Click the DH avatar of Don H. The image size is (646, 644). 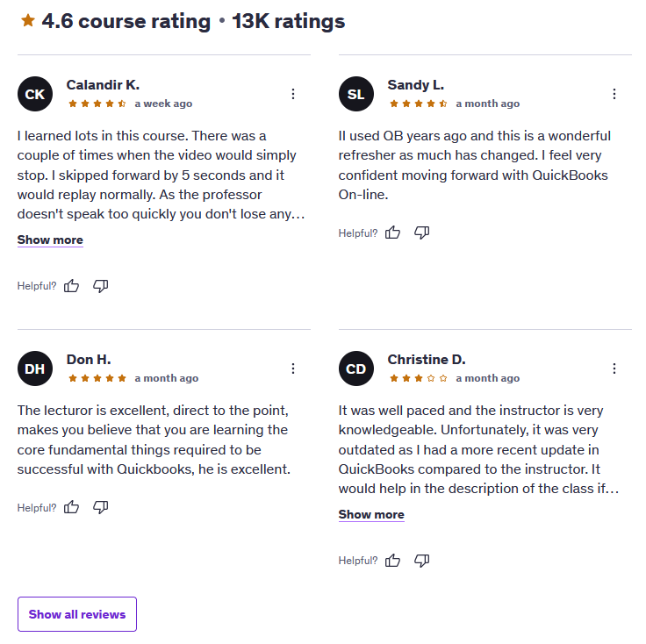[35, 369]
